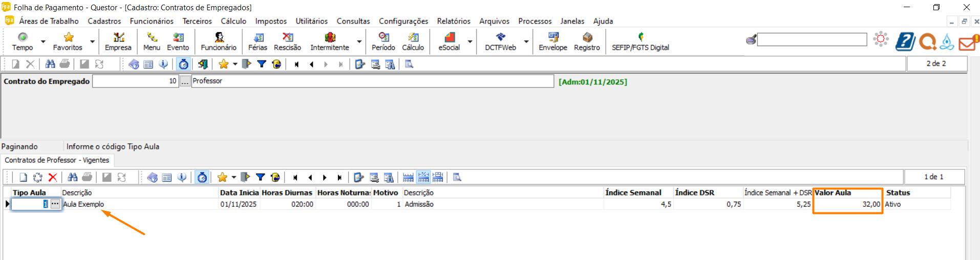The width and height of the screenshot is (980, 260).
Task: Open the Relatórios menu
Action: coord(453,21)
